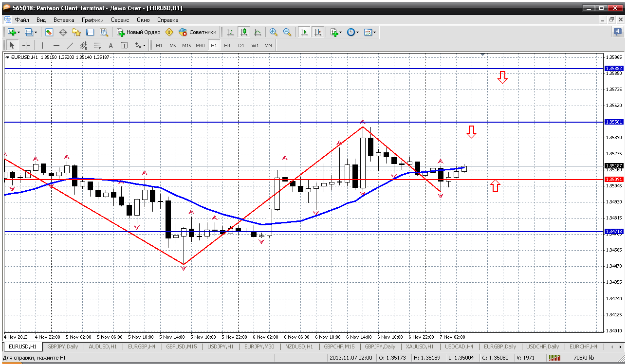
Task: Switch to W1 timeframe
Action: point(255,45)
